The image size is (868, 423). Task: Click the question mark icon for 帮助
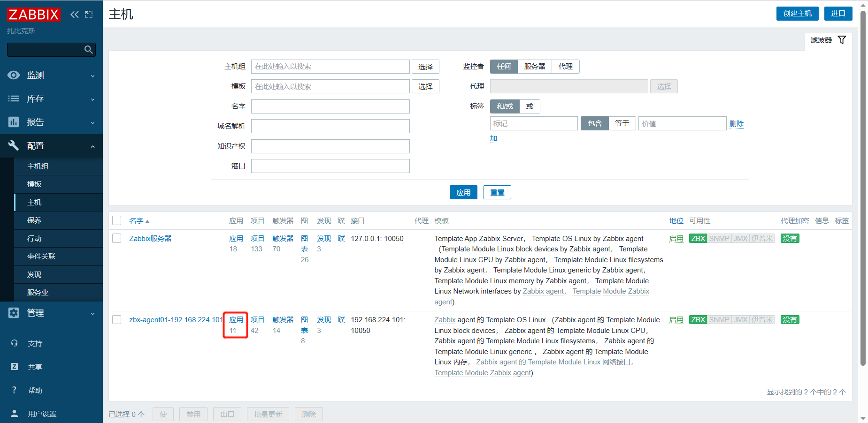(14, 390)
